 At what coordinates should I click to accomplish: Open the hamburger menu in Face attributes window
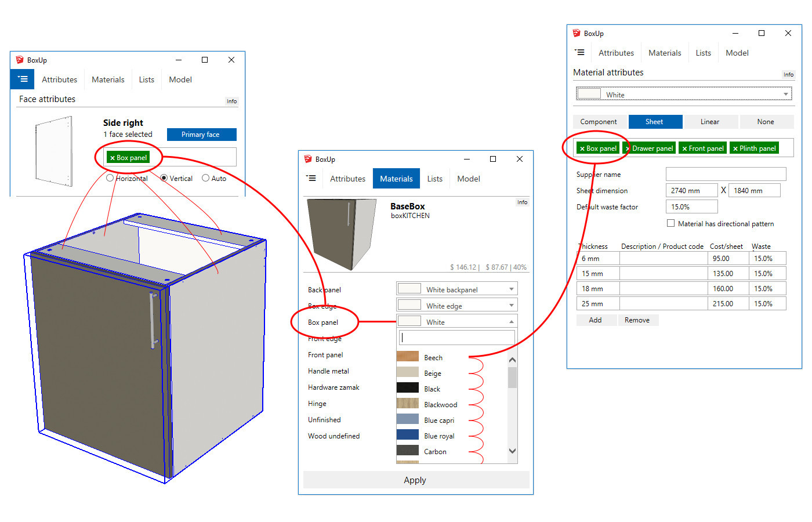coord(22,79)
